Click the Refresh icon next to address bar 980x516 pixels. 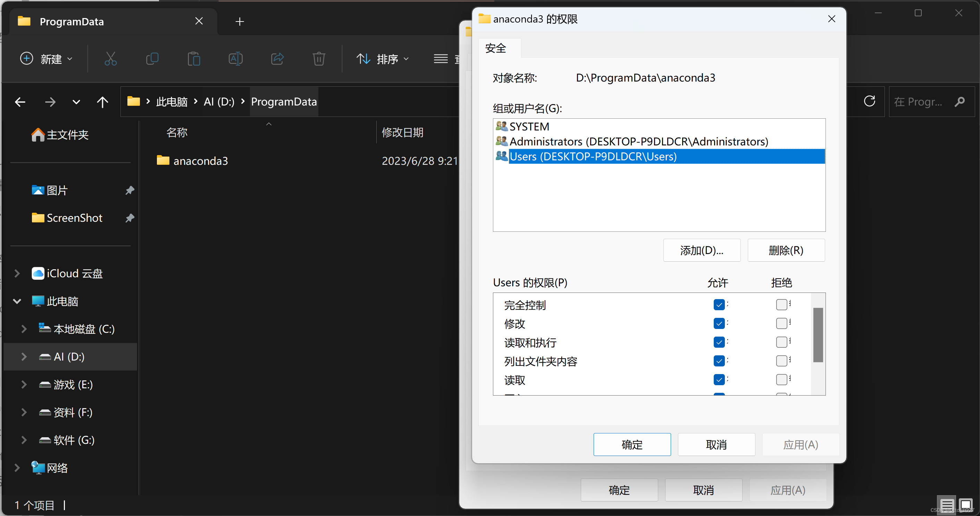click(x=869, y=102)
